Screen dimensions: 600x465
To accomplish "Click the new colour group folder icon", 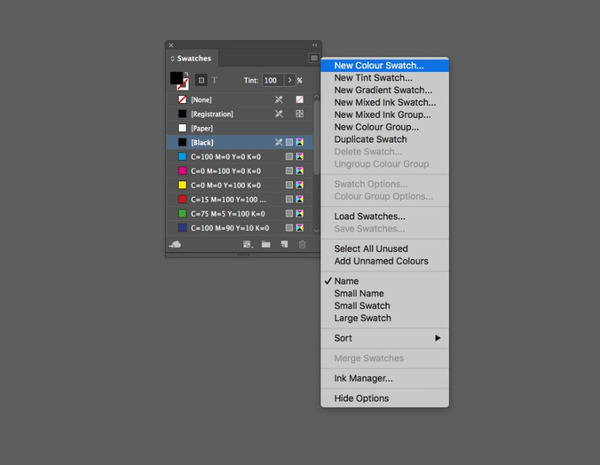I will (x=266, y=244).
